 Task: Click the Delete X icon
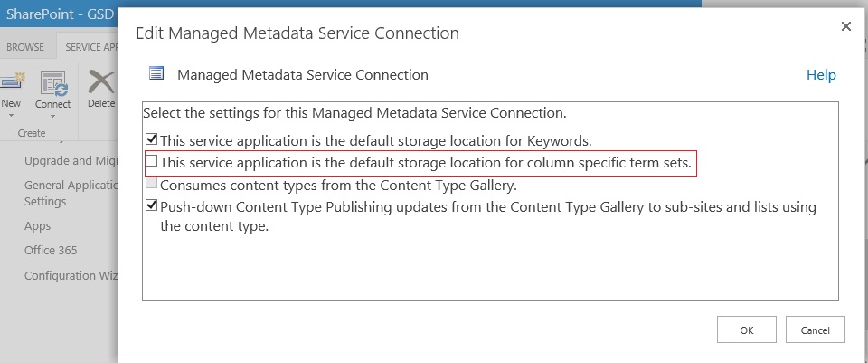[x=100, y=83]
